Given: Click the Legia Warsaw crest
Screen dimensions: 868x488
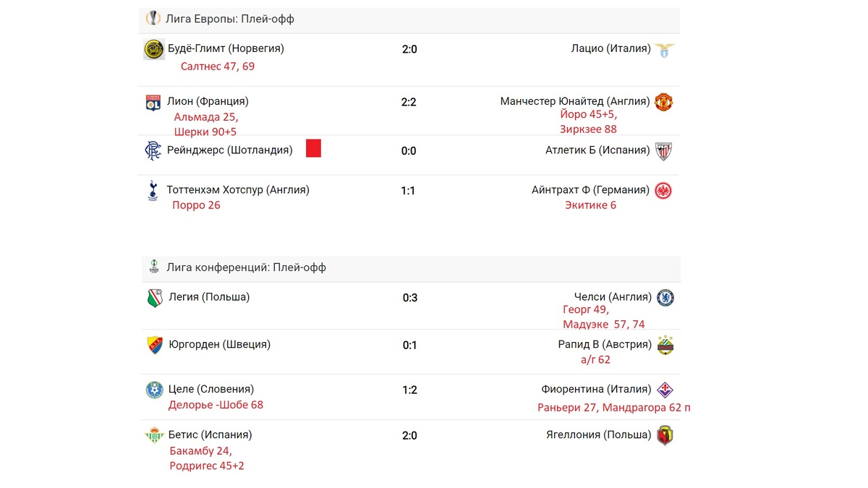Looking at the screenshot, I should click(154, 298).
